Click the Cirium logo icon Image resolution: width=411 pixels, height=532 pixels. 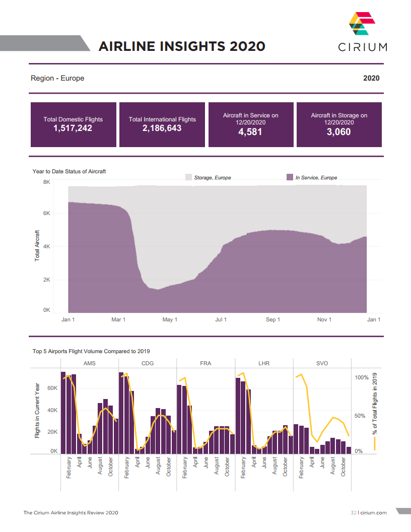tap(362, 24)
